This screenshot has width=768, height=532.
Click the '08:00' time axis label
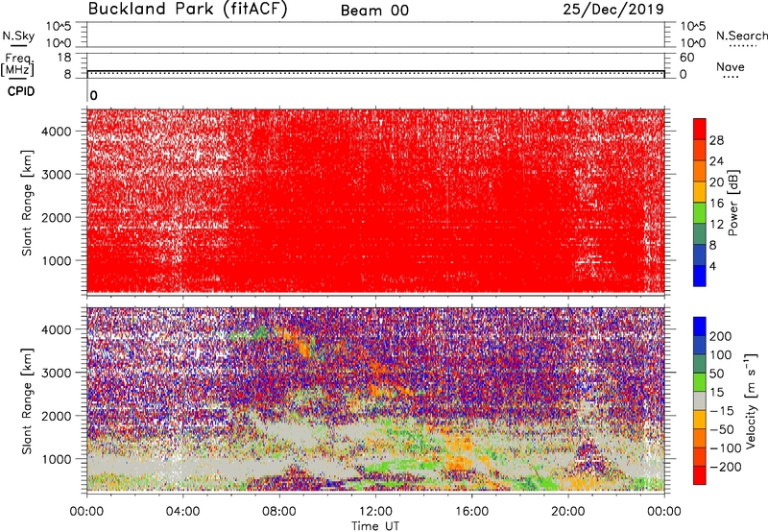pos(279,512)
